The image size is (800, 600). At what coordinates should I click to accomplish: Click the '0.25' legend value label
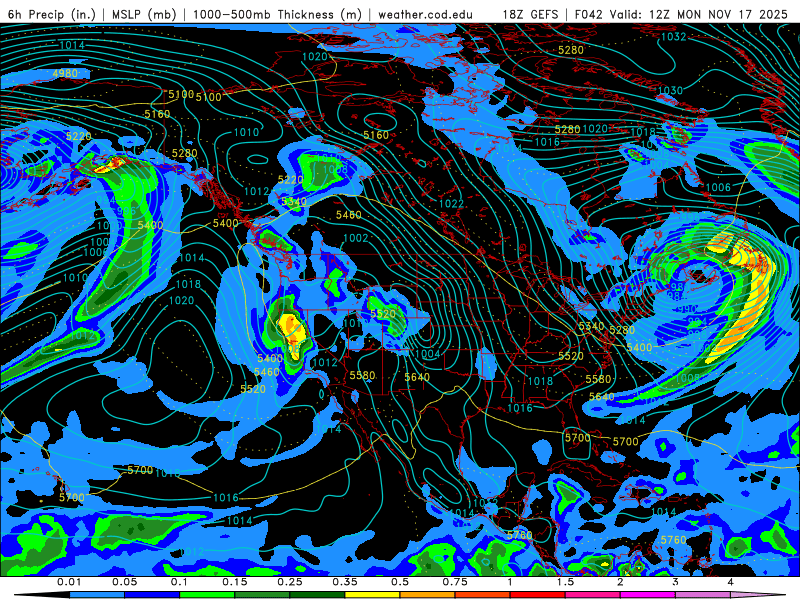coord(289,582)
